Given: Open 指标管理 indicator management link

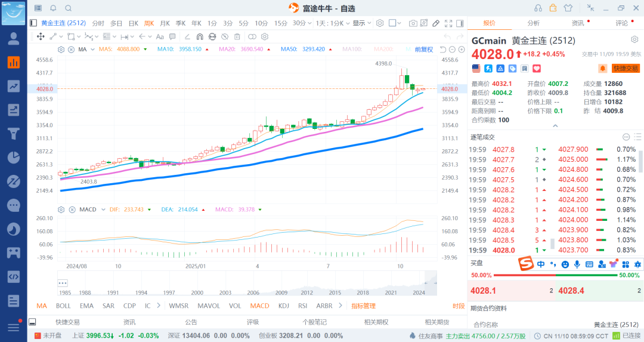Looking at the screenshot, I should tap(363, 306).
